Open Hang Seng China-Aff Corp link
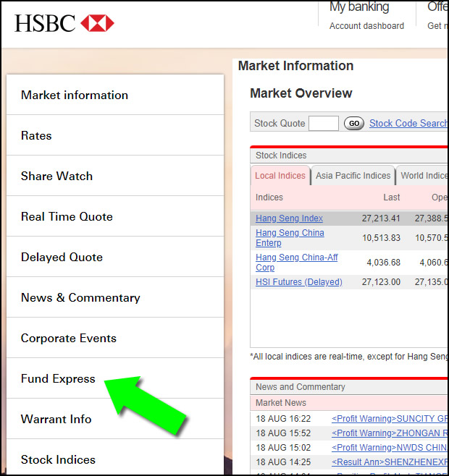This screenshot has width=449, height=476. pyautogui.click(x=296, y=263)
